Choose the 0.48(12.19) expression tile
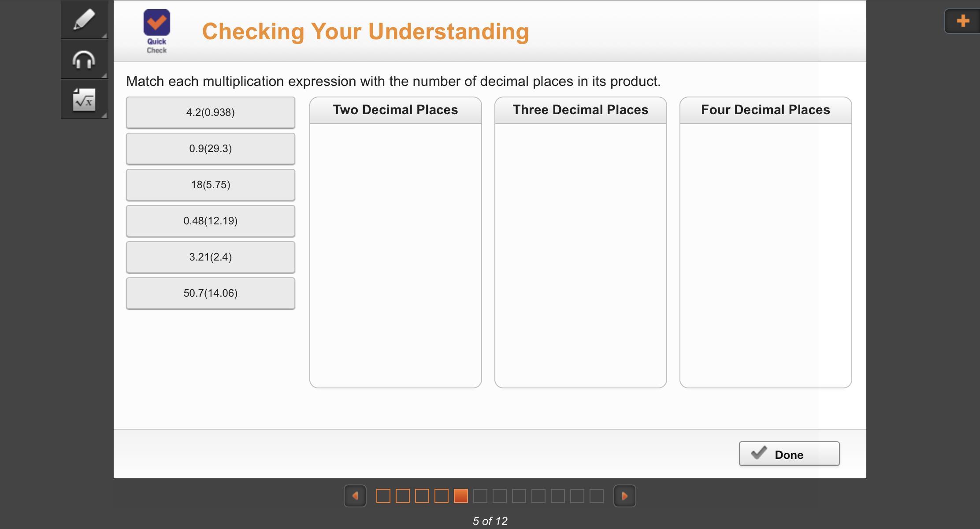 point(211,221)
